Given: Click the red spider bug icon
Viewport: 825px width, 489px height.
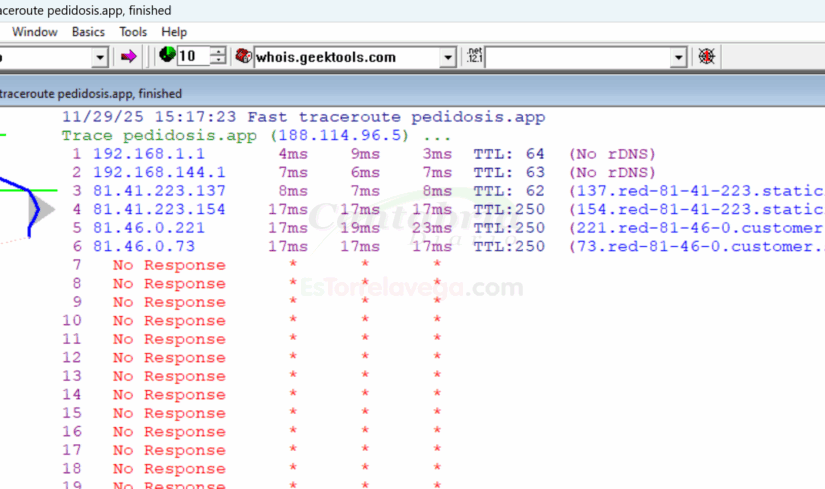Looking at the screenshot, I should coord(706,56).
